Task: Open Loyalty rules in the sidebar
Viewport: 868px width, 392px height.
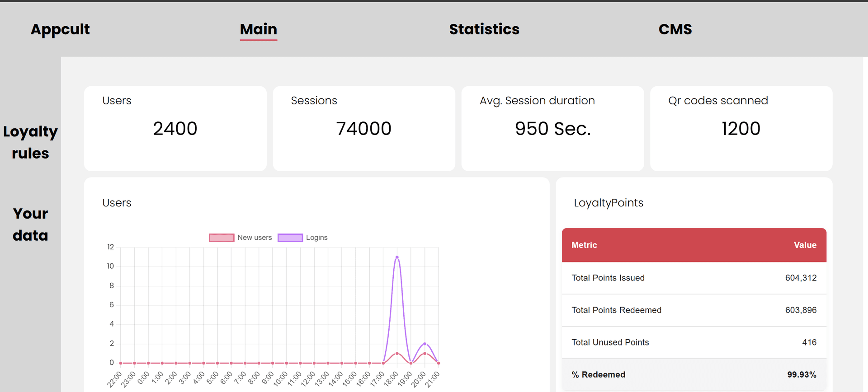Action: pos(30,142)
